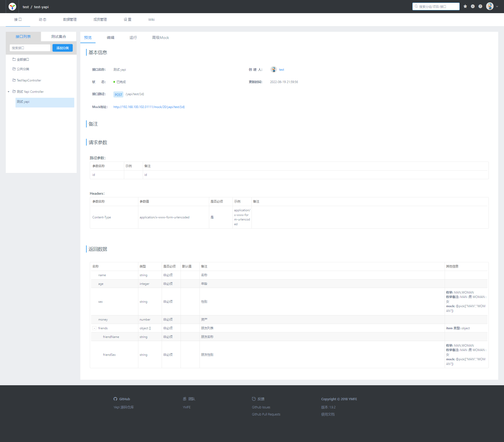This screenshot has width=504, height=442.
Task: Collapse the friends row in response table
Action: click(94, 328)
